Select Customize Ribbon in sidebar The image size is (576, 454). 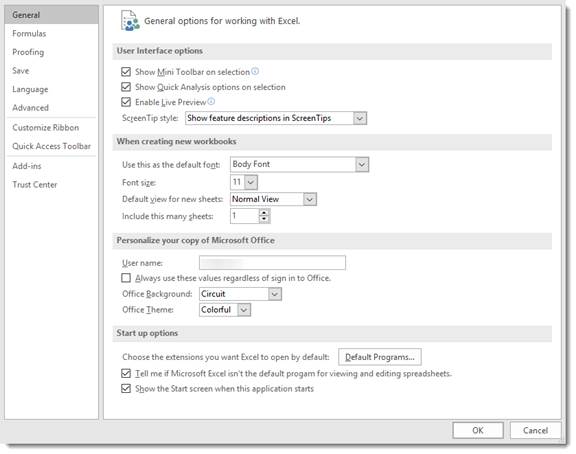pos(46,127)
